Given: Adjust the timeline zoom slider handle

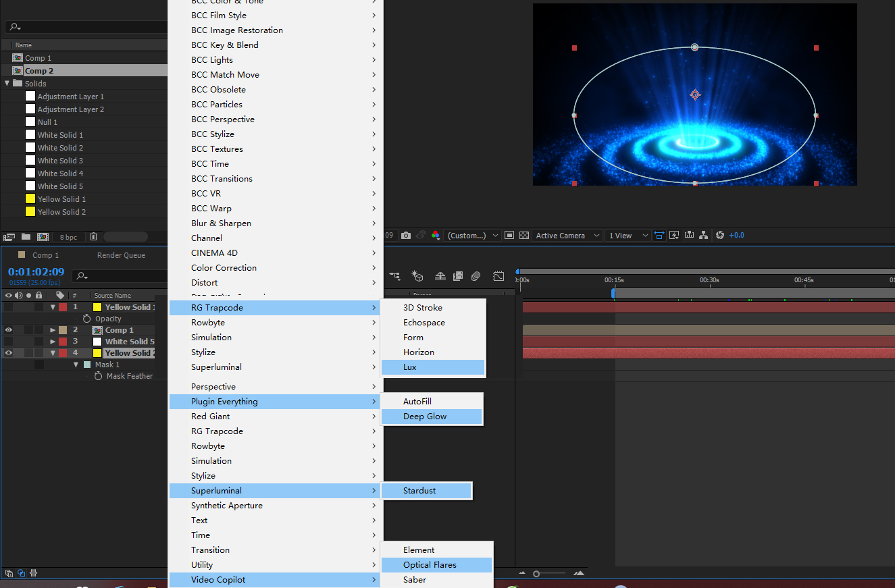Looking at the screenshot, I should coord(536,573).
